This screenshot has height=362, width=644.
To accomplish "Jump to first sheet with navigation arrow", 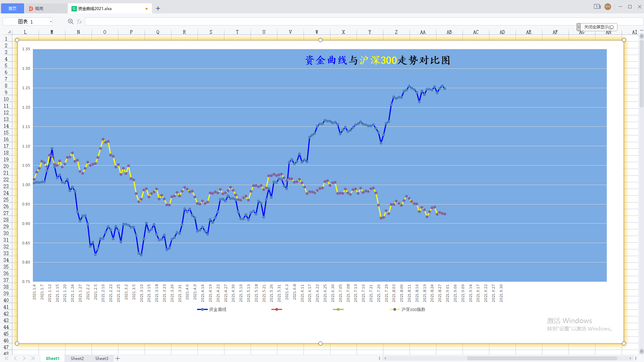I will pos(7,358).
